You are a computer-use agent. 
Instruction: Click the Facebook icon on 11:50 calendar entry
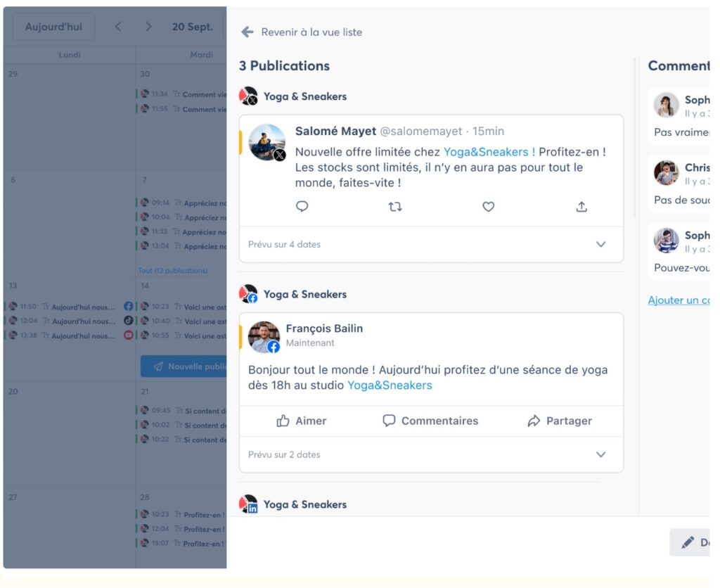129,306
